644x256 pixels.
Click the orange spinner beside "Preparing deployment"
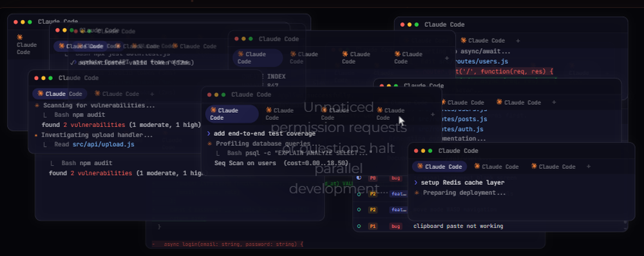pos(417,193)
